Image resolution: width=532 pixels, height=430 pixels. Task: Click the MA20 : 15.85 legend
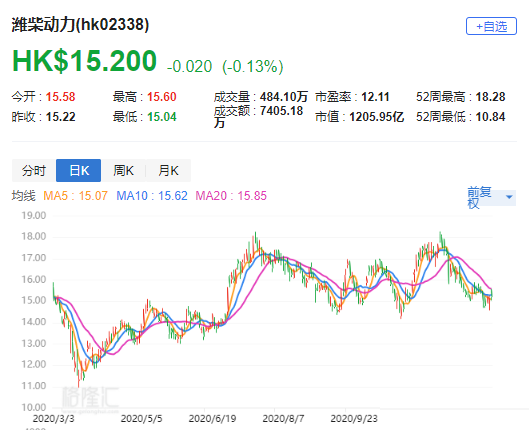(231, 196)
